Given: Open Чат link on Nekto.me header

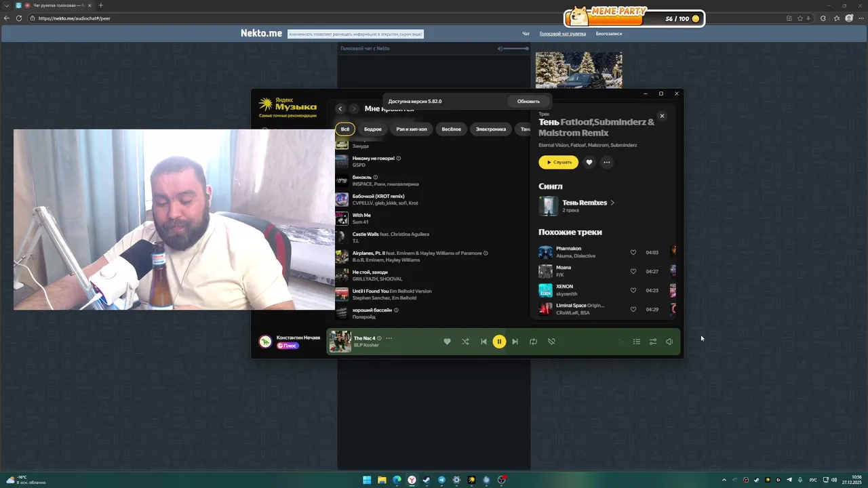Looking at the screenshot, I should pos(526,33).
